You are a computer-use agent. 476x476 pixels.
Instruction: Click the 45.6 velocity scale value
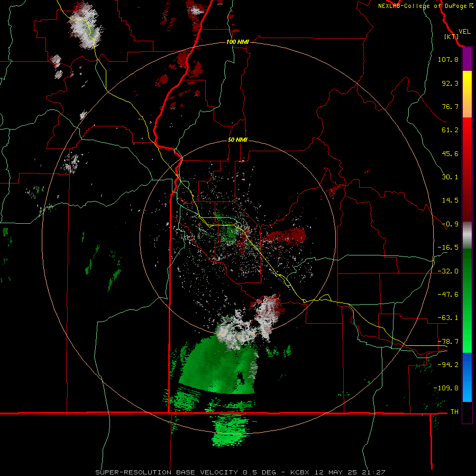450,153
